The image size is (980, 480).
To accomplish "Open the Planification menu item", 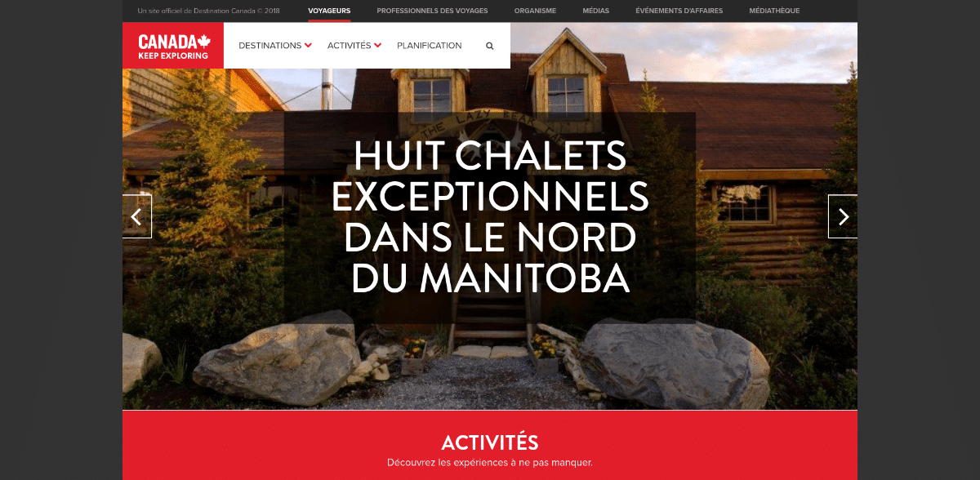I will pos(429,46).
